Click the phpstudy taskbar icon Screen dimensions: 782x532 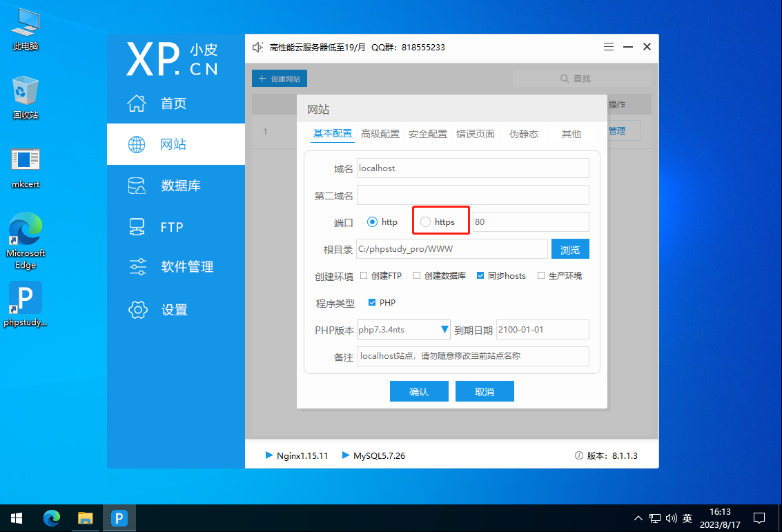(119, 518)
